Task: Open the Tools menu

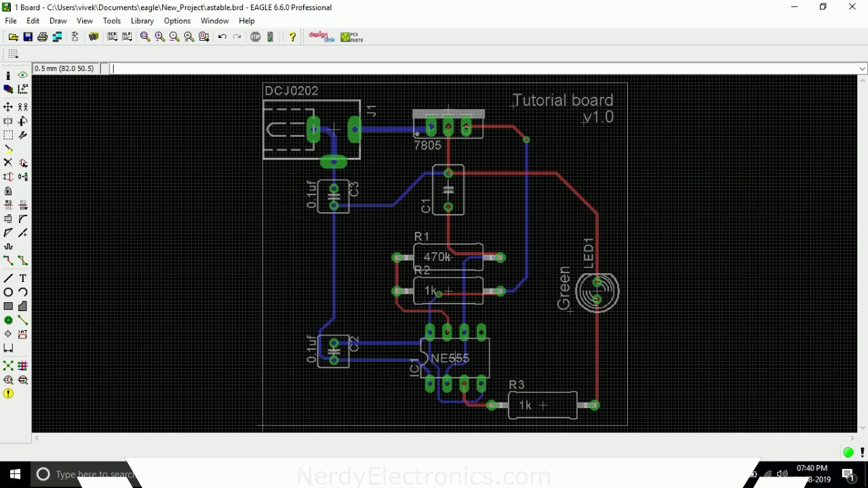Action: pos(112,21)
